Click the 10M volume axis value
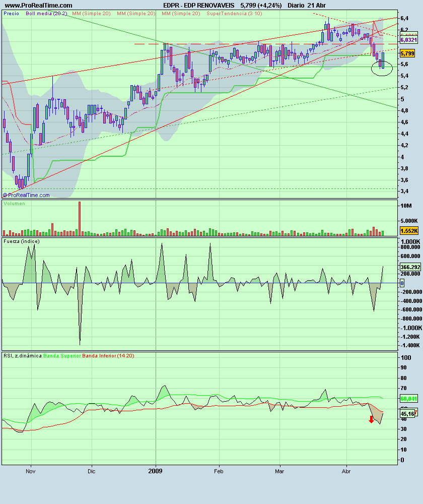Image resolution: width=423 pixels, height=504 pixels. (x=406, y=206)
